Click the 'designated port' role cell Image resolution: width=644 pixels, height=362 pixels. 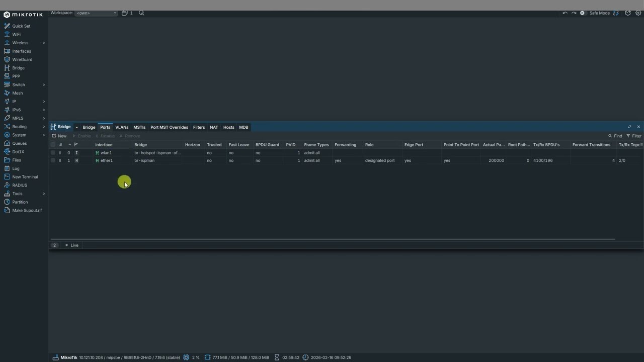380,160
